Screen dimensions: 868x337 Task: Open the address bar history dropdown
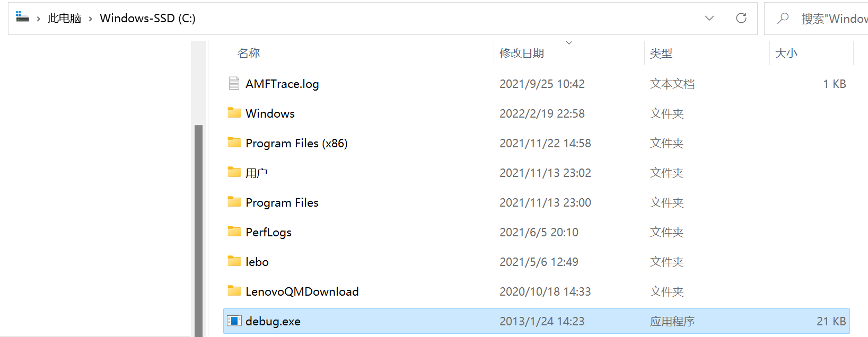click(709, 17)
